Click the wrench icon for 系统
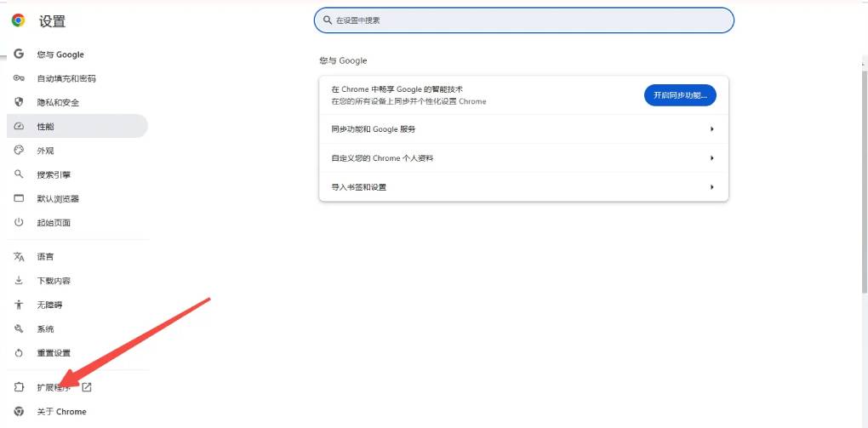This screenshot has height=428, width=868. pos(19,329)
